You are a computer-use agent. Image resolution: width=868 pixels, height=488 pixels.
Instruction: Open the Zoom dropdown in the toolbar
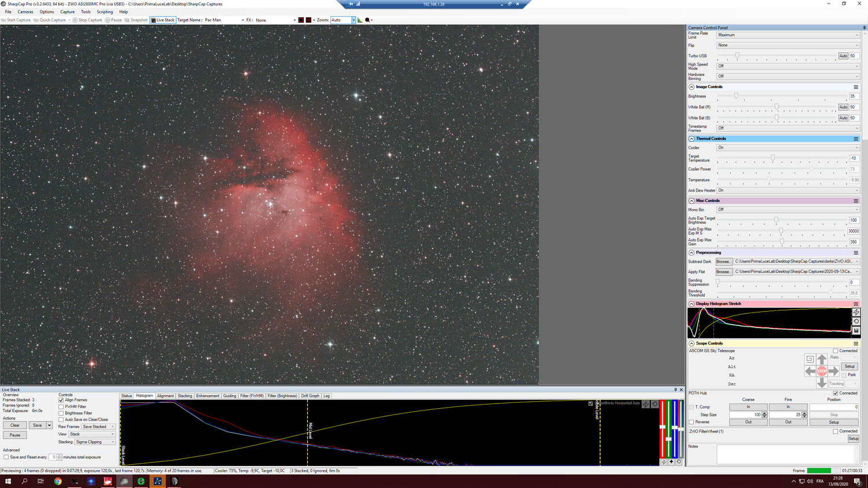point(354,20)
